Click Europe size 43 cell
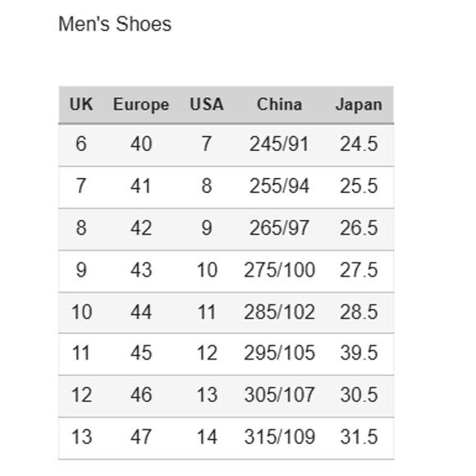Viewport: 476px width, 476px height. pyautogui.click(x=141, y=270)
